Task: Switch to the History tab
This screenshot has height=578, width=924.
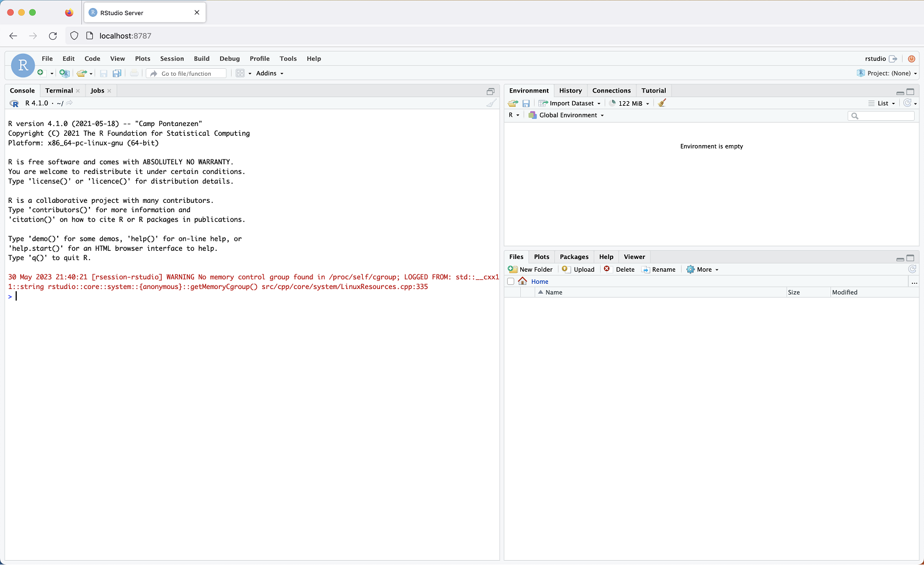Action: point(571,91)
